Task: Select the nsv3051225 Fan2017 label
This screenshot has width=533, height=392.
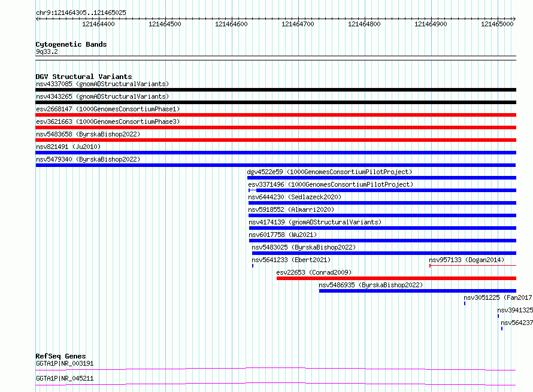Action: pyautogui.click(x=498, y=297)
